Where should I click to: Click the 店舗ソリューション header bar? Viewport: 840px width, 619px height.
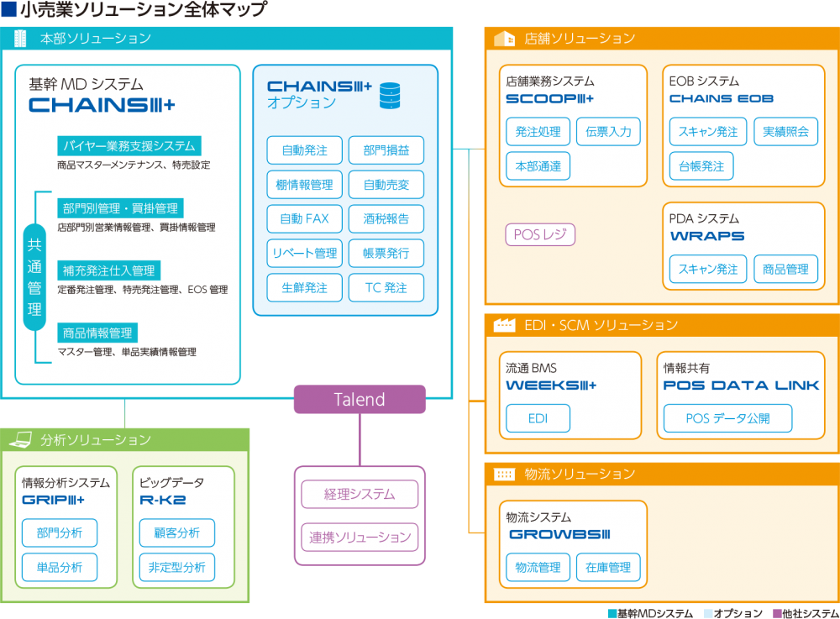[x=662, y=39]
